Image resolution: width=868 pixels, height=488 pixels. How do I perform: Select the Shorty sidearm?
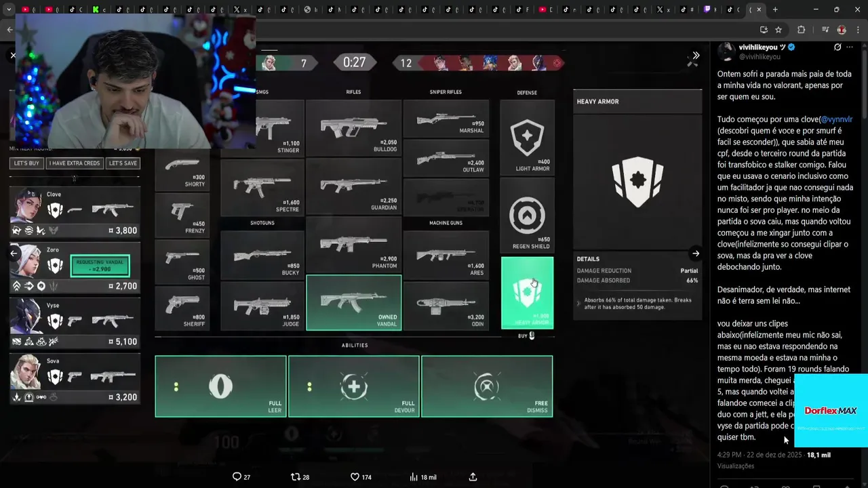pyautogui.click(x=182, y=169)
